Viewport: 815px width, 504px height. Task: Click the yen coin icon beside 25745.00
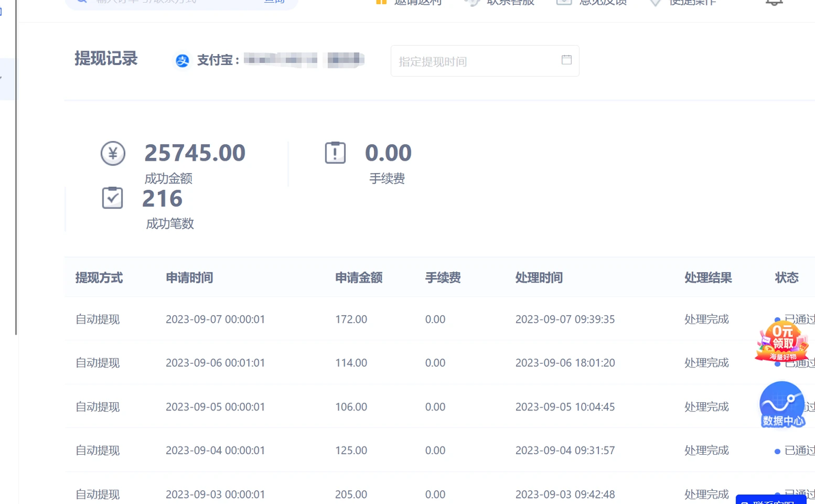113,153
